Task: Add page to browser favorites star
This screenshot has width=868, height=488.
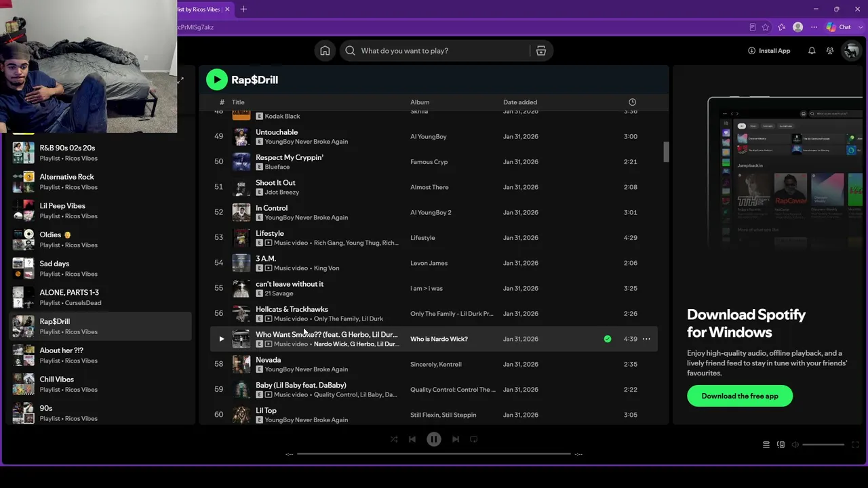Action: coord(766,27)
